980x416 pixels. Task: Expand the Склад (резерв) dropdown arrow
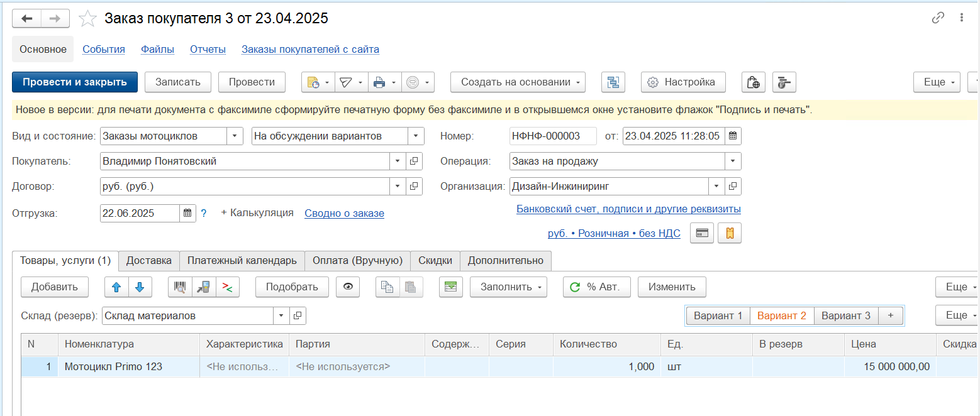click(281, 316)
